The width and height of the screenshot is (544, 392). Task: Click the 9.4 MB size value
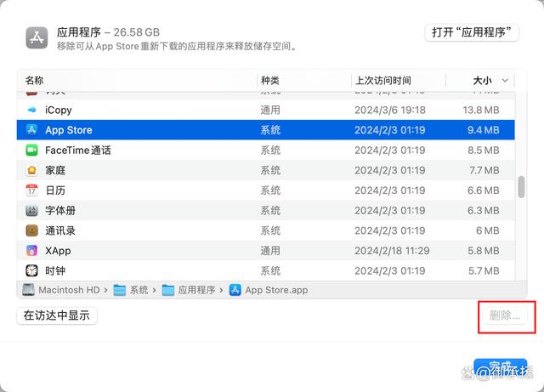[x=484, y=130]
